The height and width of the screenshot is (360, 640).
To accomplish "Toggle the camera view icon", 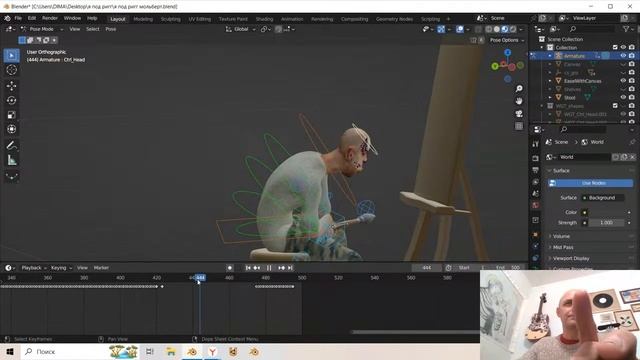I will [519, 113].
